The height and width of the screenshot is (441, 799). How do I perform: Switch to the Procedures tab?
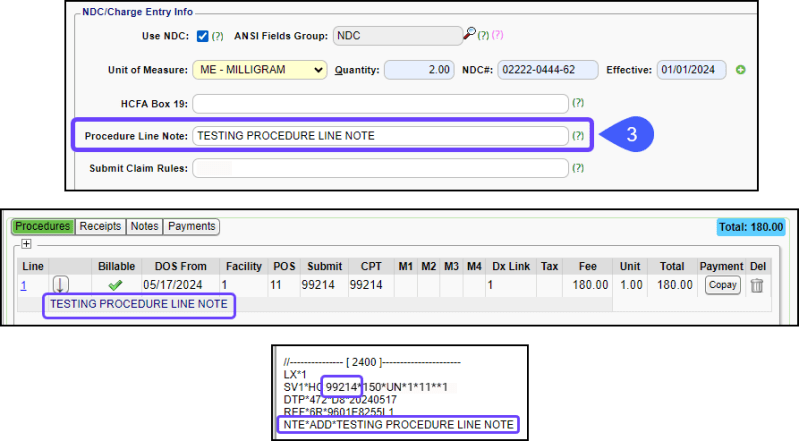[42, 226]
